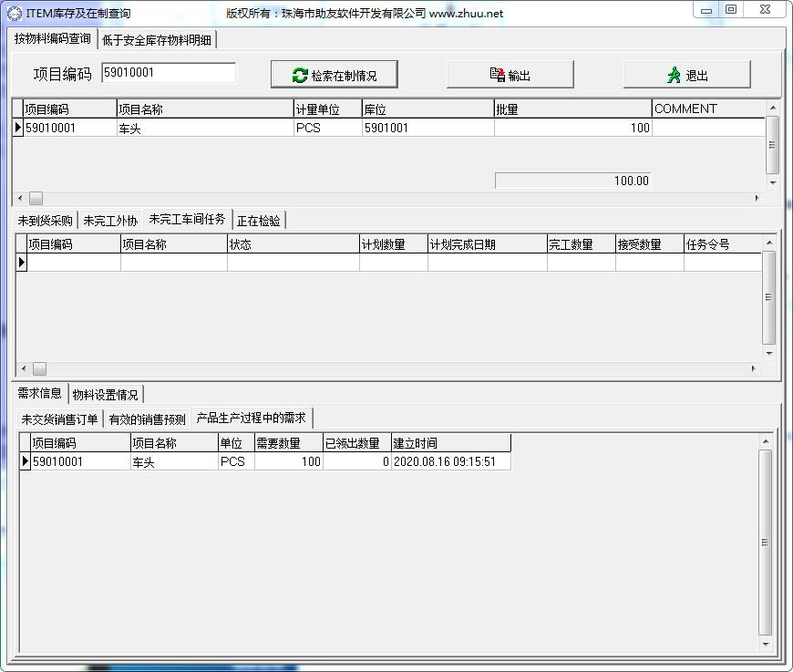The image size is (793, 672).
Task: Click right arrow of inventory horizontal scrollbar
Action: (757, 199)
